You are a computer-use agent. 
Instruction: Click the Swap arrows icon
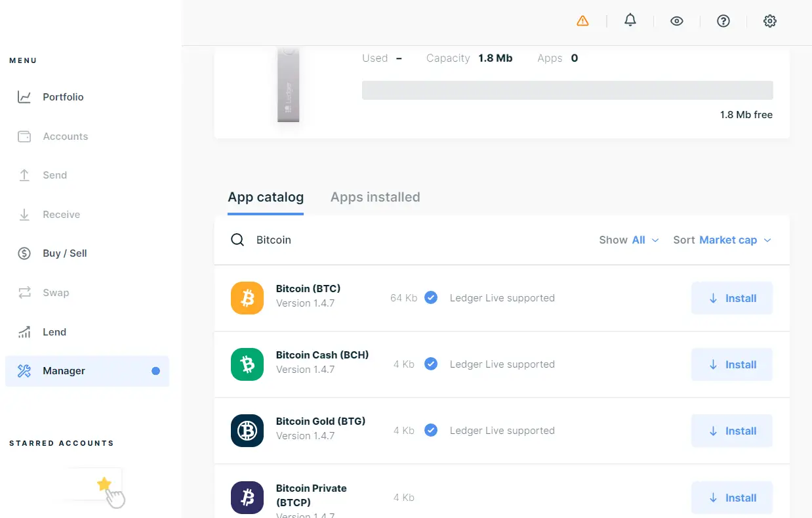(x=24, y=293)
